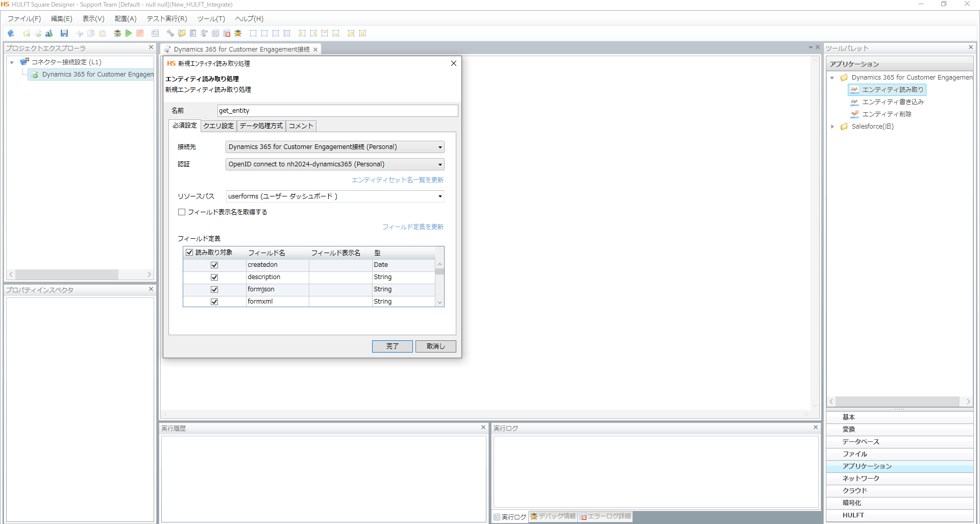Click the error log red-x toolbar icon
The image size is (980, 524).
(227, 33)
